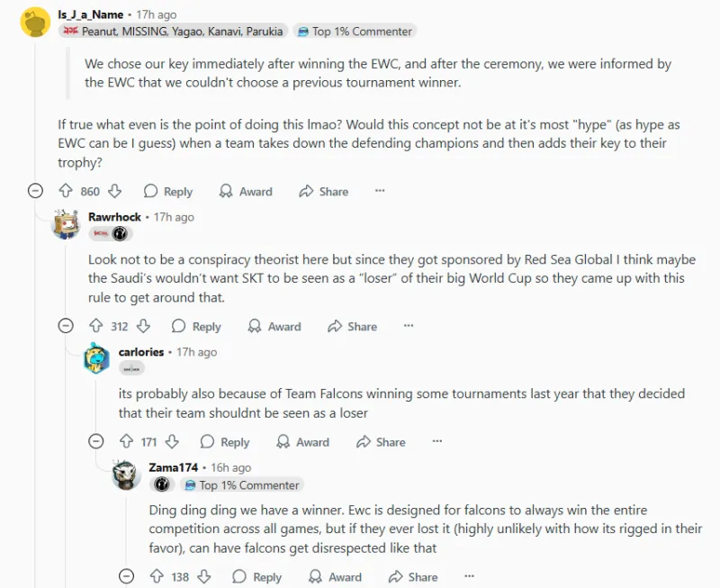
Task: Upvote Zama174's comment
Action: 157,576
